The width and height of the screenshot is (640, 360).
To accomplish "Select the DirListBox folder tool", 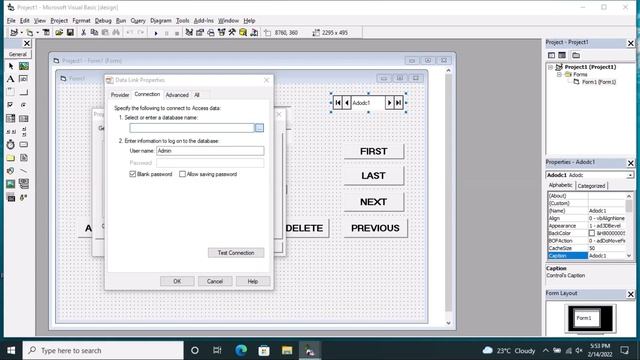I will (x=11, y=158).
